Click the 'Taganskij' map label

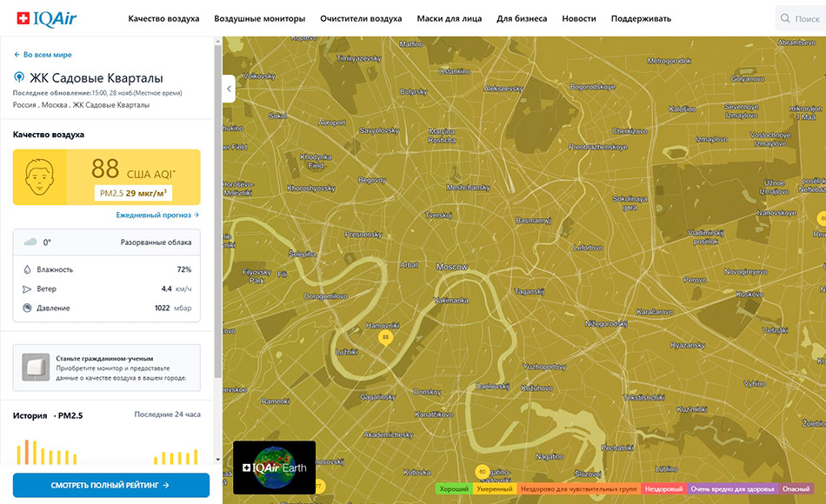(530, 291)
